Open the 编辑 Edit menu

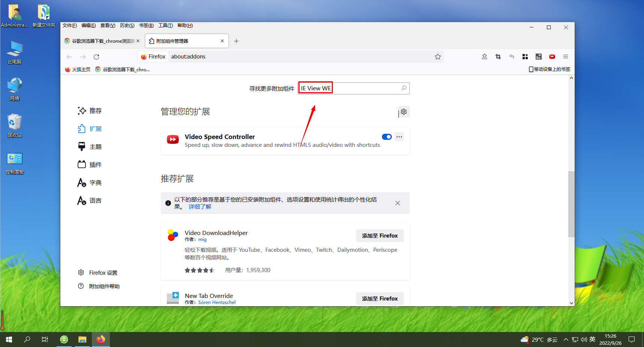pos(88,25)
